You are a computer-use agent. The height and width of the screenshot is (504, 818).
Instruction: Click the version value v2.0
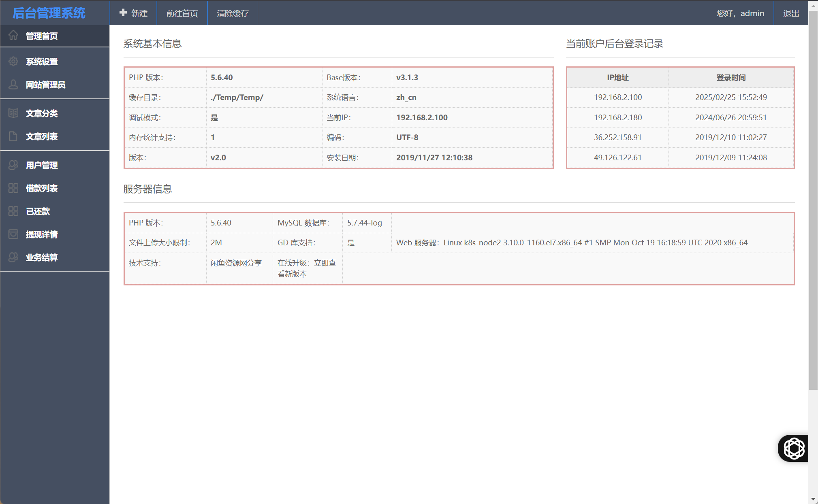point(218,157)
